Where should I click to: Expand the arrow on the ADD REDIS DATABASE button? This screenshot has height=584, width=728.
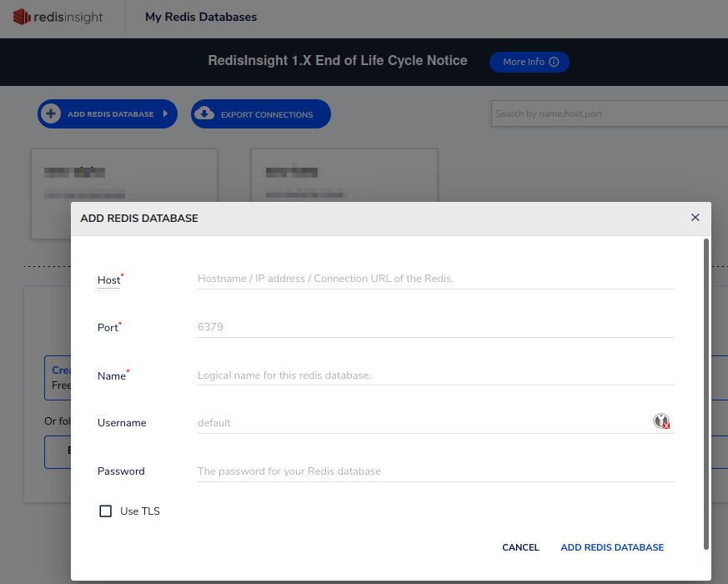167,113
